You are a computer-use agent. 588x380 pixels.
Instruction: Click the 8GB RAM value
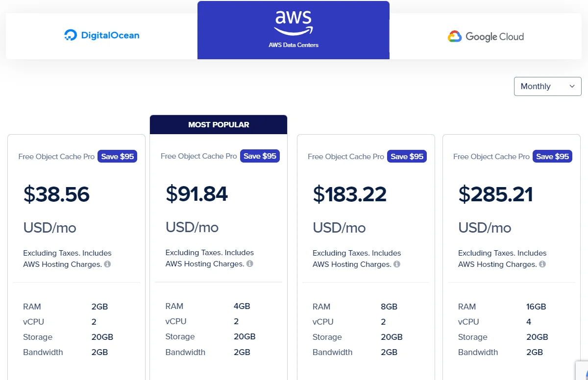coord(389,307)
